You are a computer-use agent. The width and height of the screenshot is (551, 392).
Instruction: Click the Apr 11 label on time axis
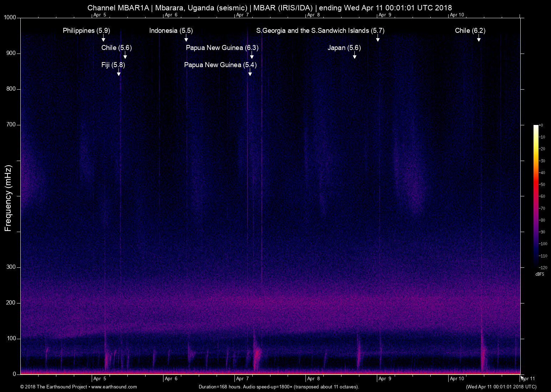pyautogui.click(x=528, y=379)
